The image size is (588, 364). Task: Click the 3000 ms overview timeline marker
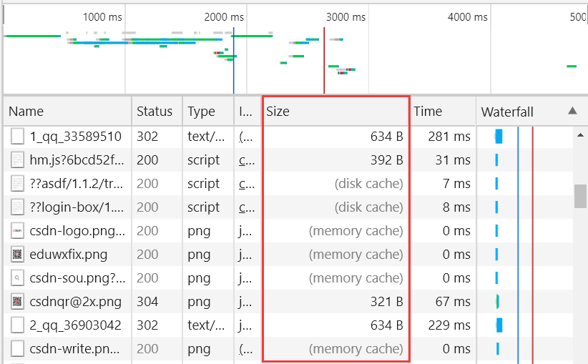point(346,17)
